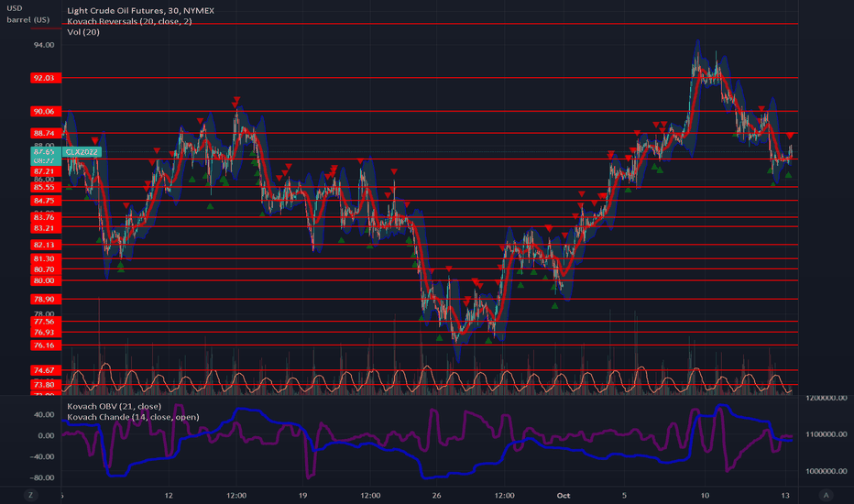854x504 pixels.
Task: Click the -40.00 value on Chande axis
Action: point(42,456)
